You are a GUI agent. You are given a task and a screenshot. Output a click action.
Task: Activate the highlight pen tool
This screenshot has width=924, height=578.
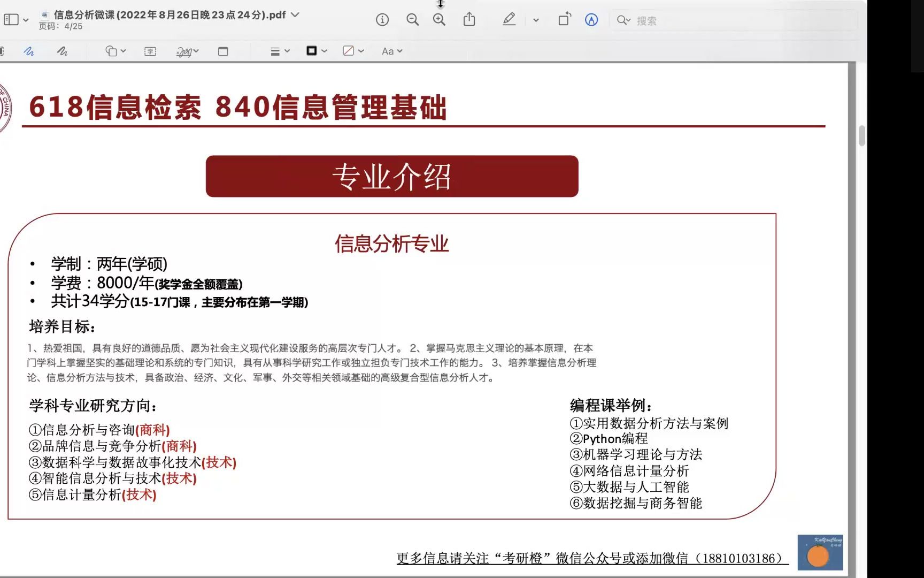coord(509,19)
